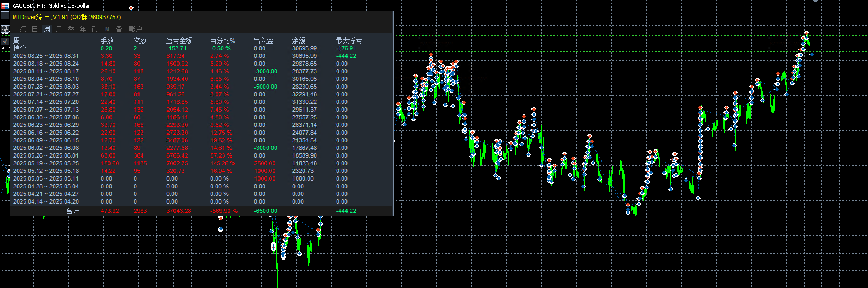Image resolution: width=868 pixels, height=288 pixels.
Task: Select the week row 2025.08.25 ~ 2025.08.31
Action: [46, 56]
